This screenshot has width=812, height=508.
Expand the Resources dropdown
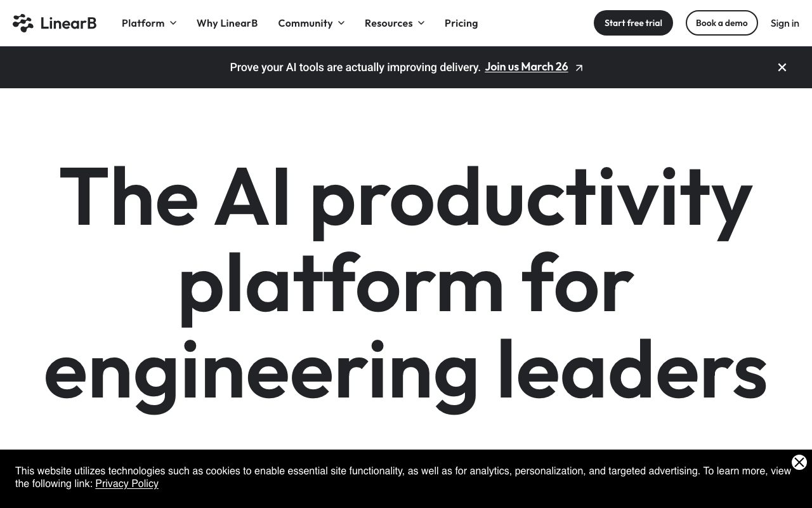388,23
